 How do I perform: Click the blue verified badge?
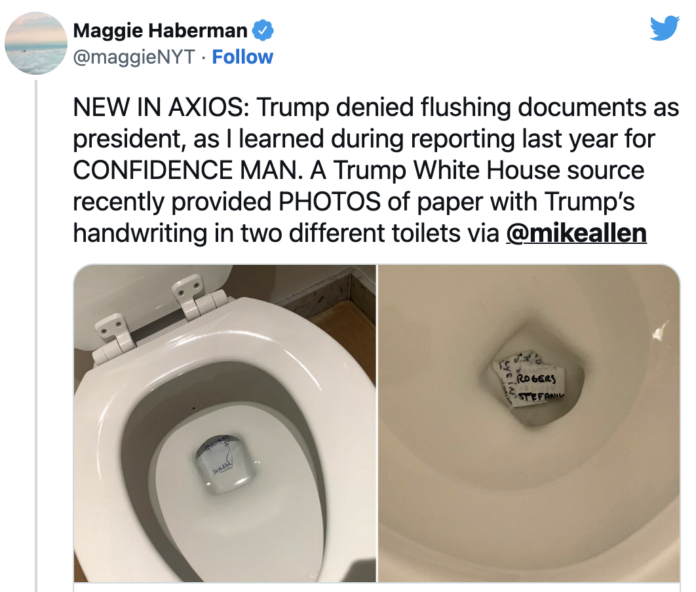[x=263, y=31]
